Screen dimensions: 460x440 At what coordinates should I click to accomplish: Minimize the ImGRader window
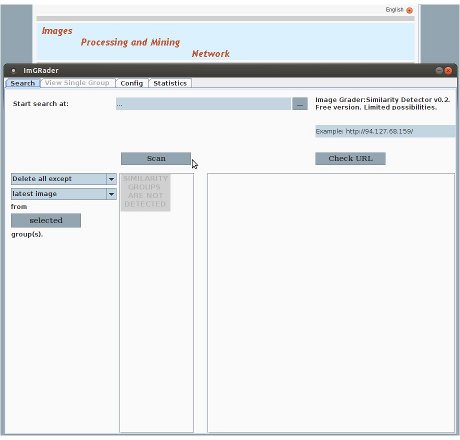[439, 70]
